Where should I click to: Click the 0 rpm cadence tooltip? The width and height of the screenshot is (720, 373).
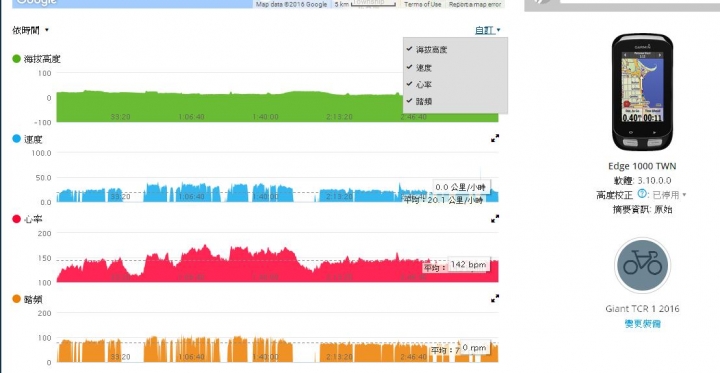click(474, 348)
